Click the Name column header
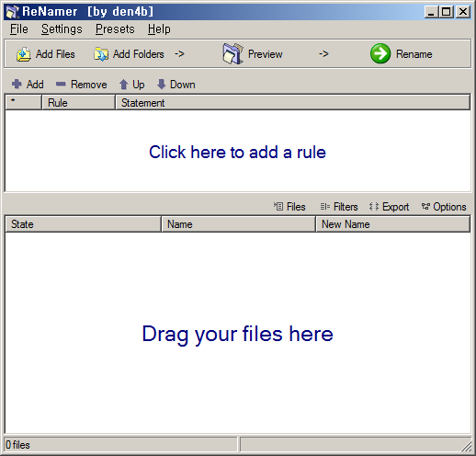 (x=239, y=224)
